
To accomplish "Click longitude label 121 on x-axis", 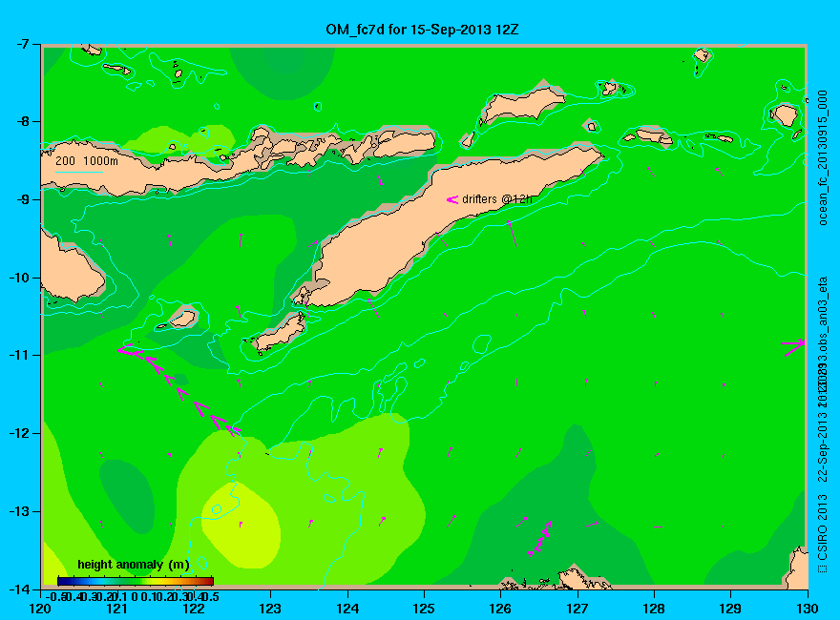I will (x=117, y=609).
